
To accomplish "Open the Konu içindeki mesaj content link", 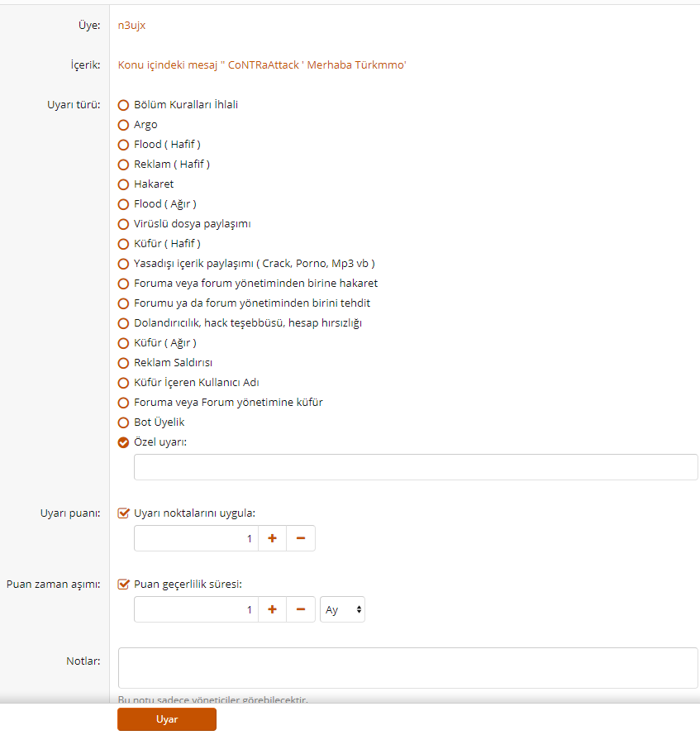I will [262, 65].
